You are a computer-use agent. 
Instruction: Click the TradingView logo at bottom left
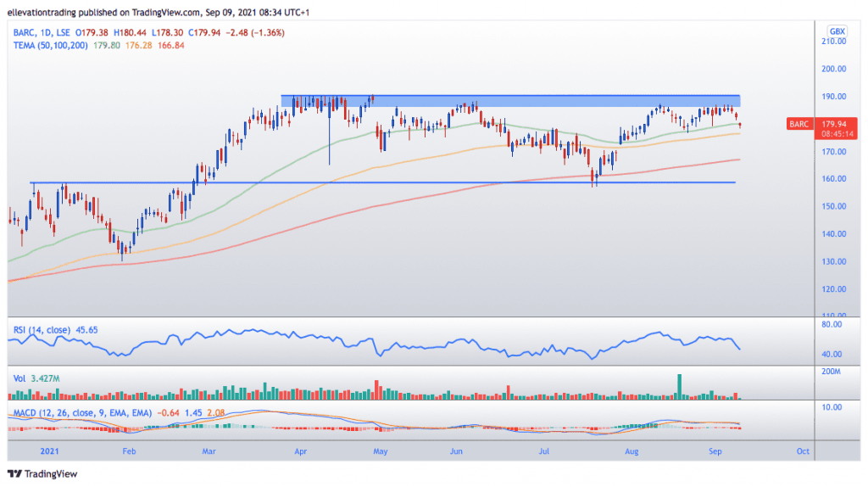(42, 473)
